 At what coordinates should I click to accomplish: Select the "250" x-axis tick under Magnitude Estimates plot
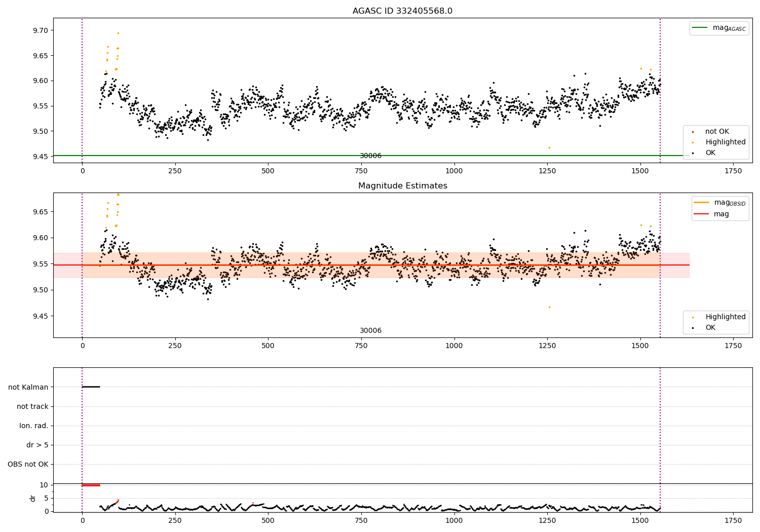175,346
